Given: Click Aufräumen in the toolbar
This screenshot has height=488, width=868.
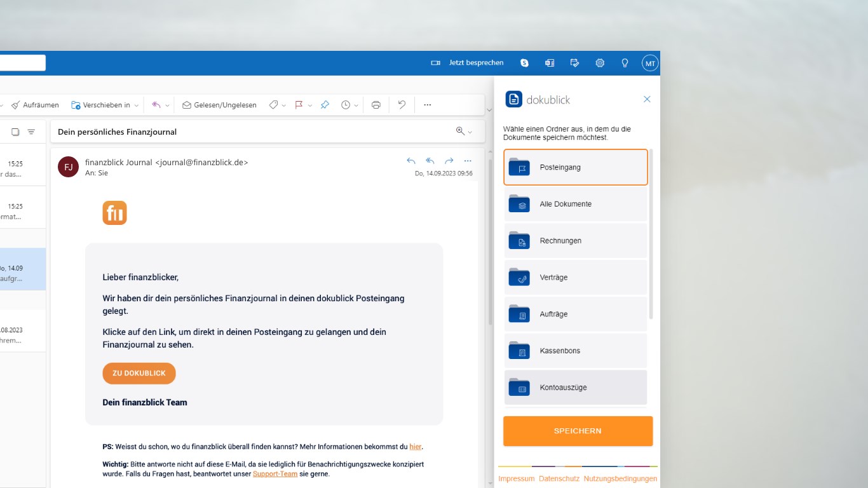Looking at the screenshot, I should [36, 105].
